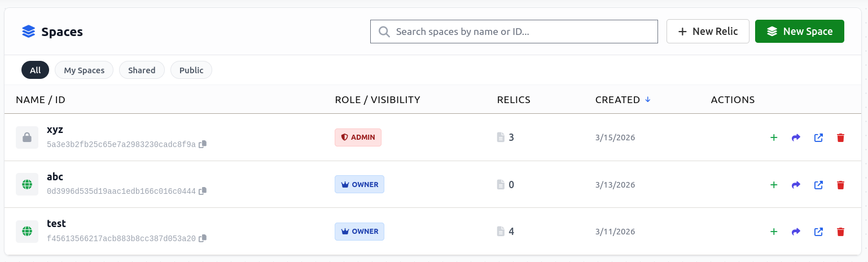Screen dimensions: 868x262
Task: Click the Actions column header
Action: [733, 100]
